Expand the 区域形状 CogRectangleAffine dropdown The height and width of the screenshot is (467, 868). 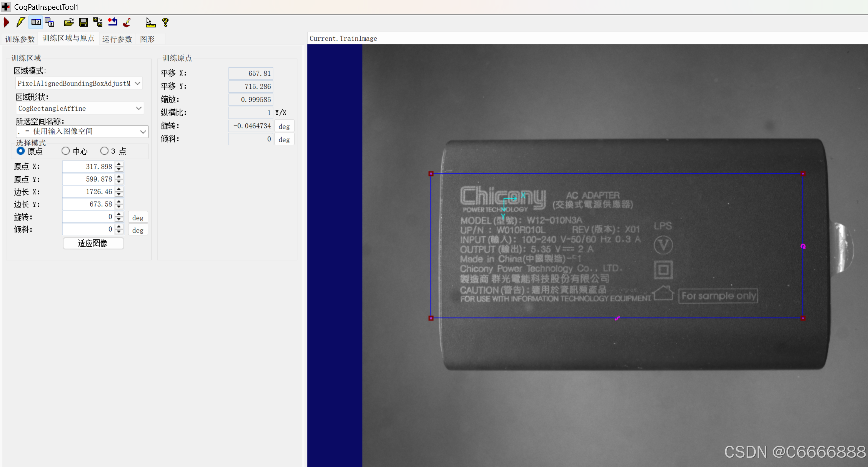(x=80, y=108)
